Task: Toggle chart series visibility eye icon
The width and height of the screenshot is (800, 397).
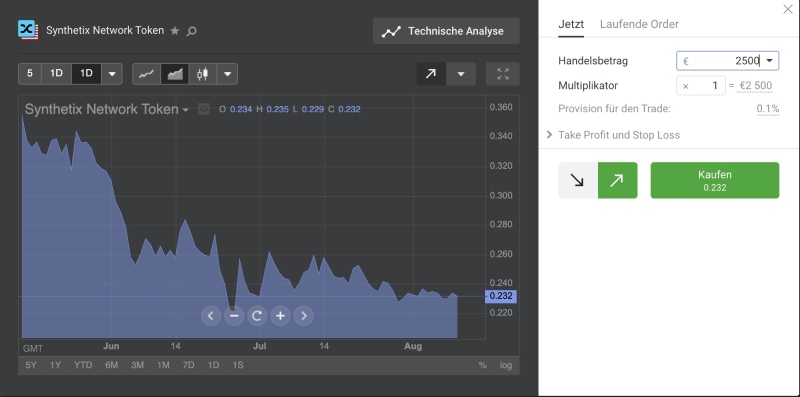Action: pos(204,109)
